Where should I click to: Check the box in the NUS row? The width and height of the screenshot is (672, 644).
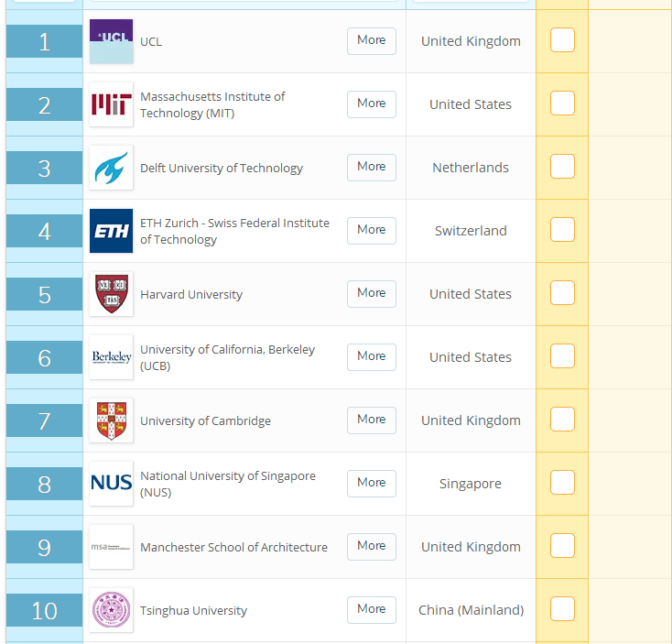point(562,483)
